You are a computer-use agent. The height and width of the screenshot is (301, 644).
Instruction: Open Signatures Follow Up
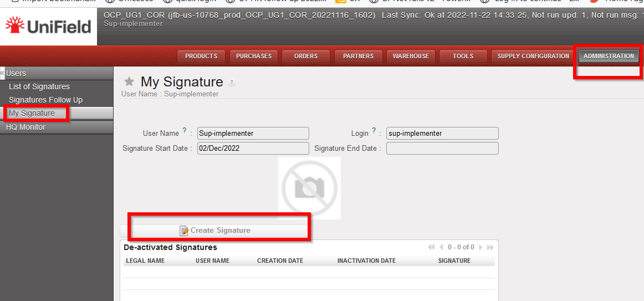[45, 100]
